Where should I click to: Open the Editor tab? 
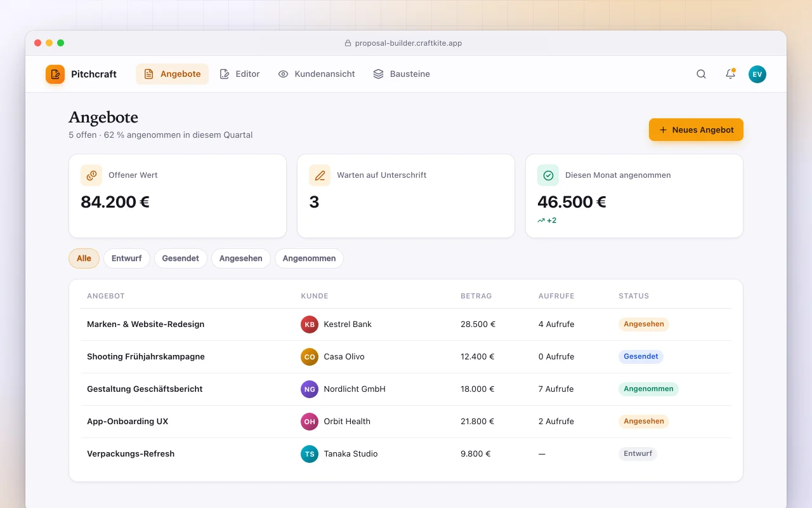click(240, 74)
